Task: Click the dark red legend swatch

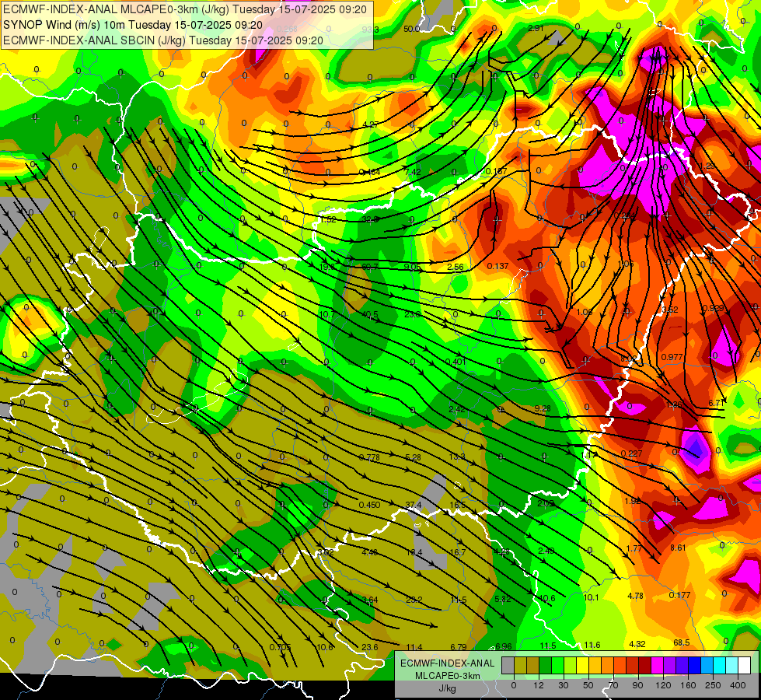Action: (x=645, y=666)
